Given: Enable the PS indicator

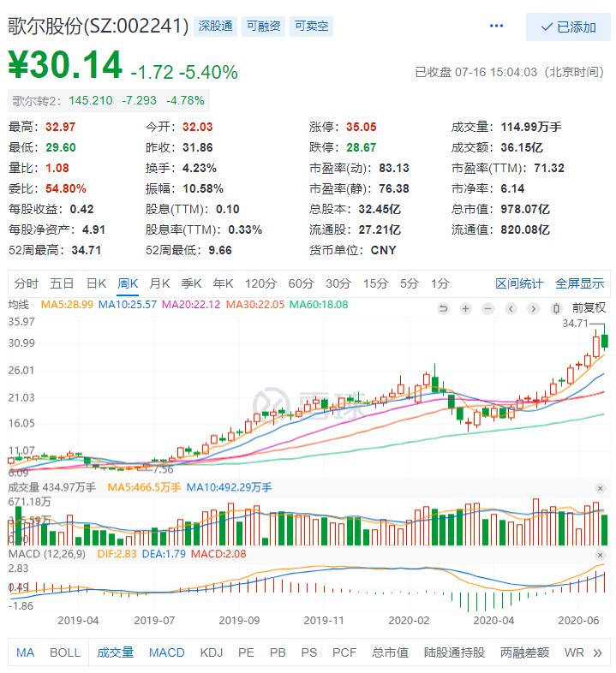Looking at the screenshot, I should (309, 652).
